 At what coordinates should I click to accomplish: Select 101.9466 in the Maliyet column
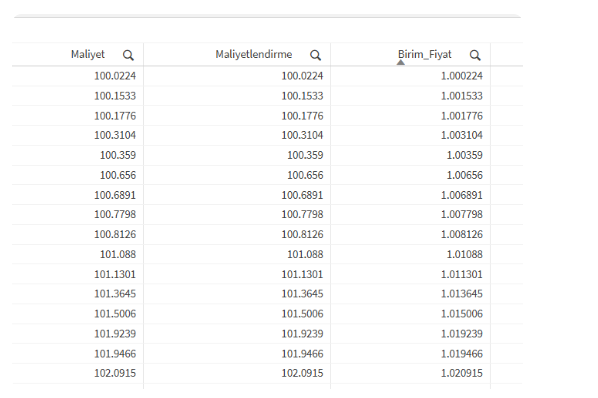[115, 354]
